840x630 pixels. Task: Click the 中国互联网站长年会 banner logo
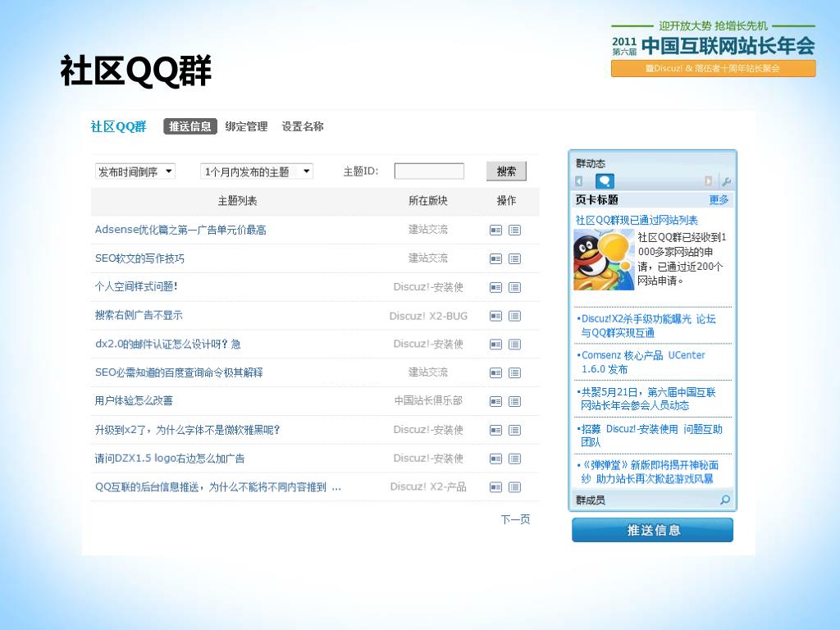click(x=713, y=48)
